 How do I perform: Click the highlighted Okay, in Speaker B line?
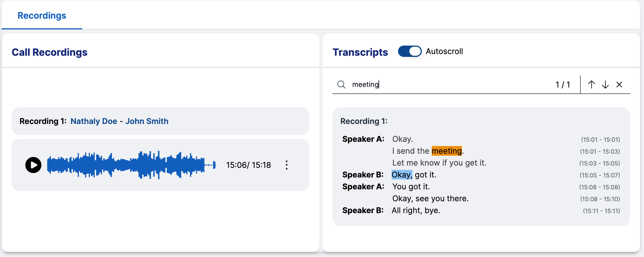click(x=402, y=175)
